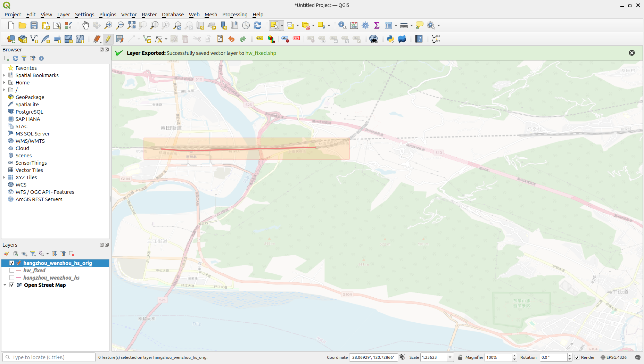Toggle visibility of hw_fixed layer
The image size is (644, 364).
coord(12,270)
